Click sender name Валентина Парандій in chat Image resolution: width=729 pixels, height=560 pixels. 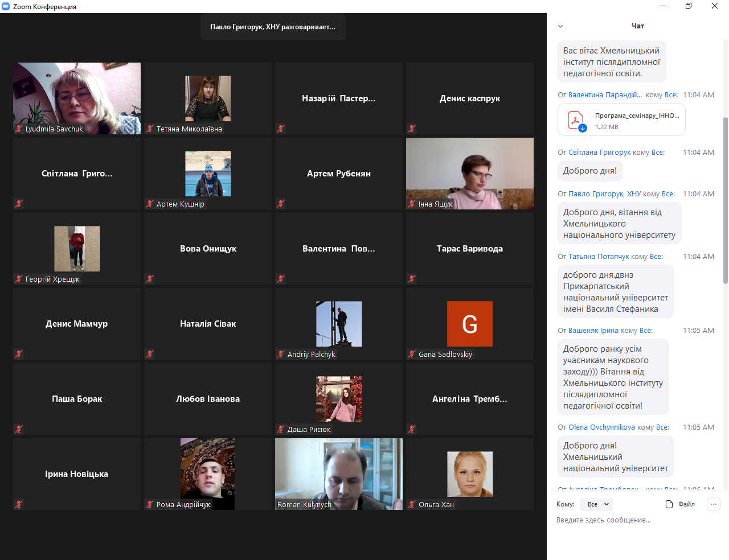605,95
